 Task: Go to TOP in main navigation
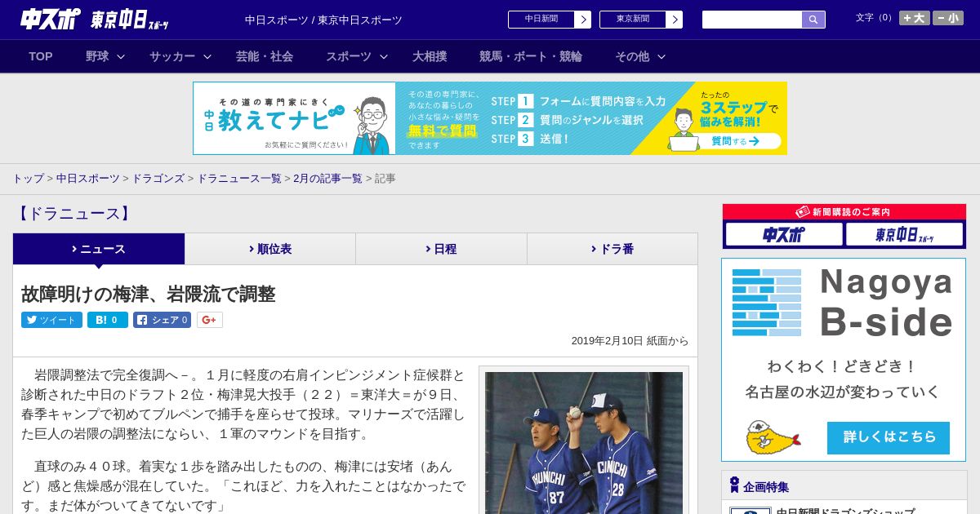coord(41,56)
